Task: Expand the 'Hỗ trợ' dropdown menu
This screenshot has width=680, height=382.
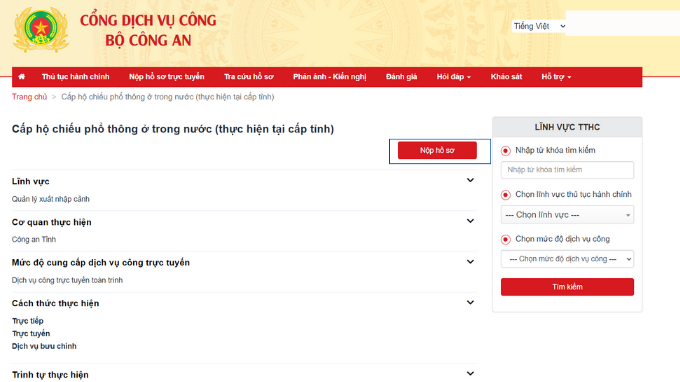Action: (556, 77)
